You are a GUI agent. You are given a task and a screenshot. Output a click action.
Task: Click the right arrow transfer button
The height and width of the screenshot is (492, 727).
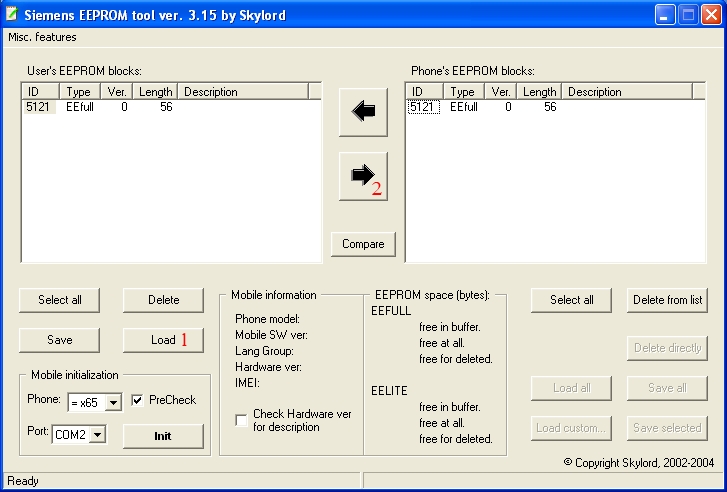[x=363, y=176]
